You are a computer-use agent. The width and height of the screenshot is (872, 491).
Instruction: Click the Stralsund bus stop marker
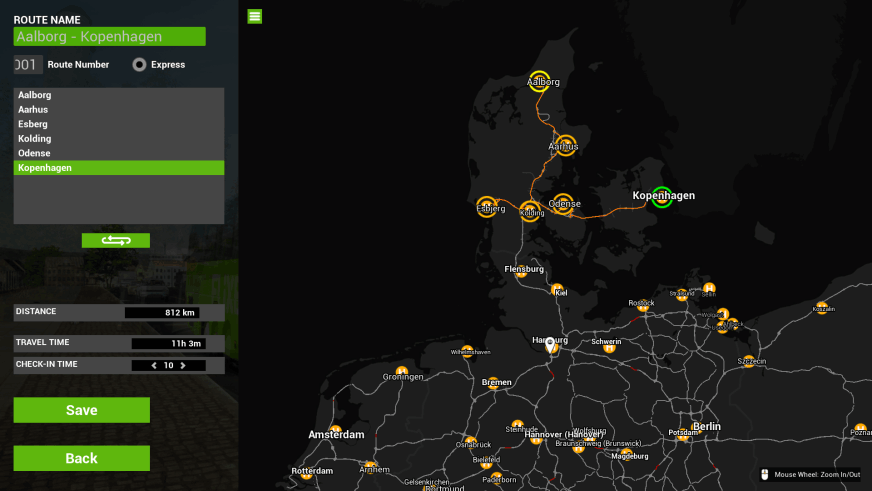(x=682, y=295)
